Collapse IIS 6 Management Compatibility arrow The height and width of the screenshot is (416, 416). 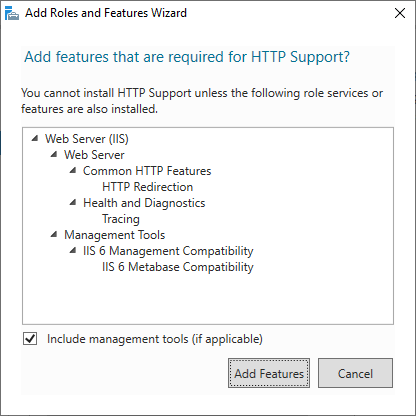click(x=73, y=250)
